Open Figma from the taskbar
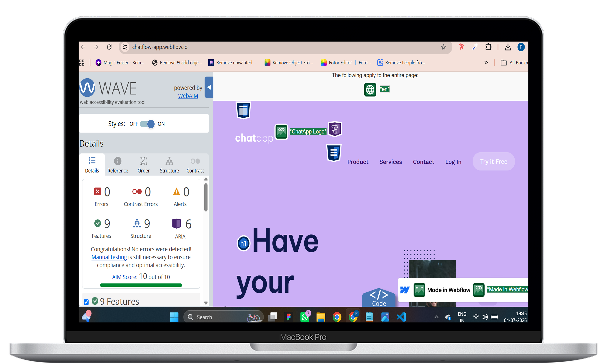The height and width of the screenshot is (364, 607). click(289, 317)
